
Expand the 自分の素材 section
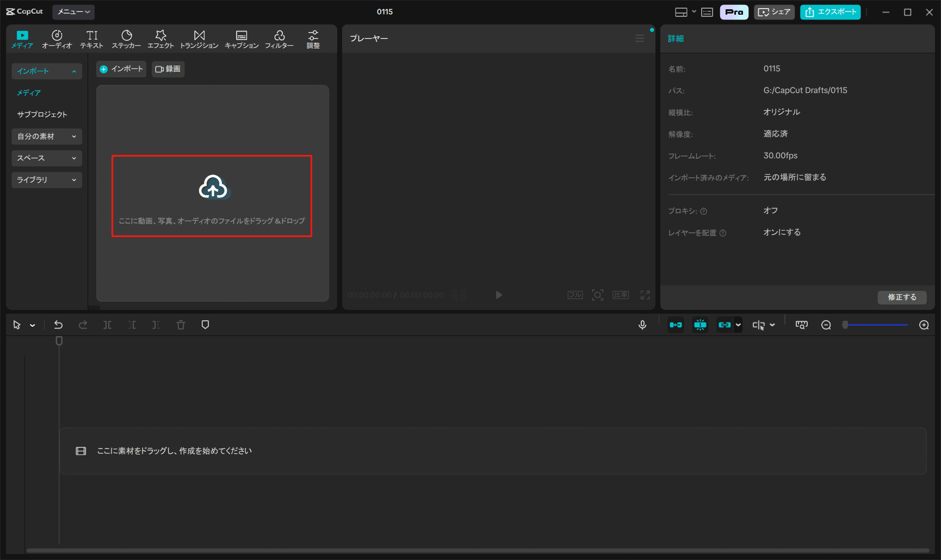point(46,136)
